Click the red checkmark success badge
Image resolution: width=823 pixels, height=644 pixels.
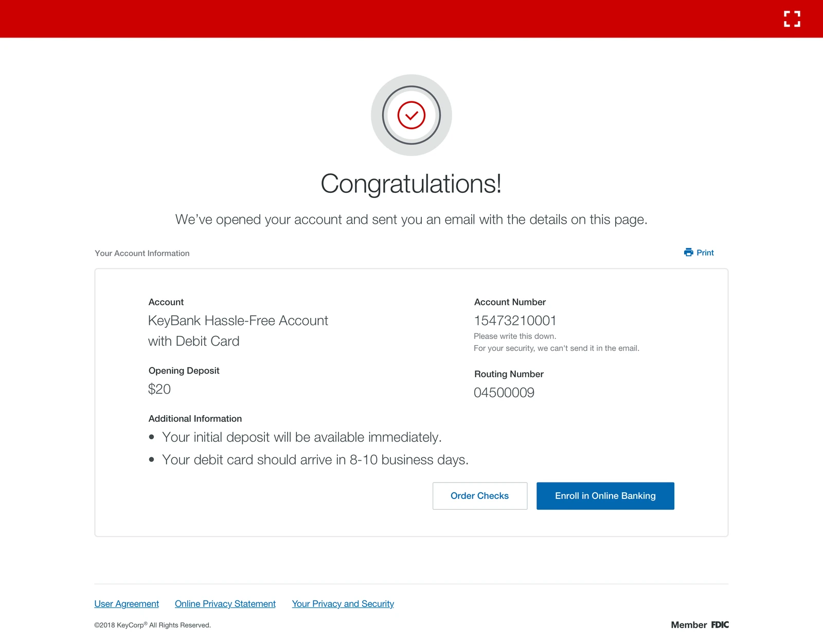pos(411,115)
